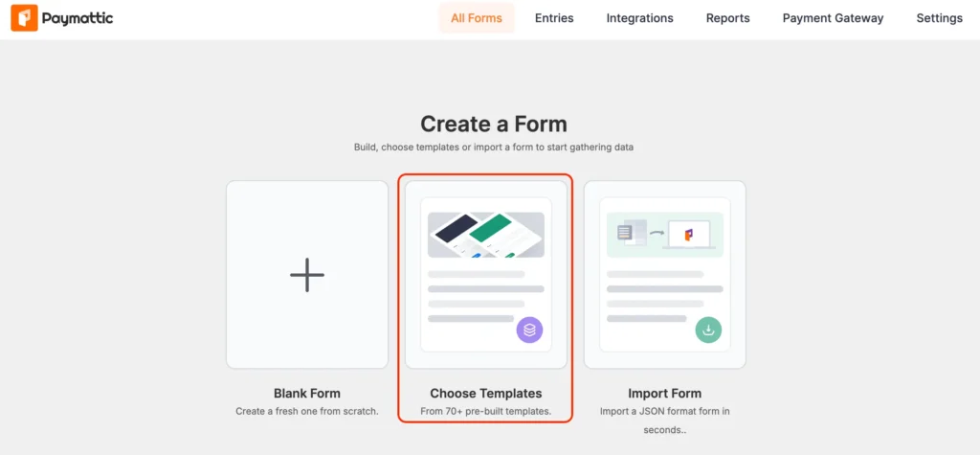Open the All Forms tab
Viewport: 980px width, 455px height.
pyautogui.click(x=477, y=18)
